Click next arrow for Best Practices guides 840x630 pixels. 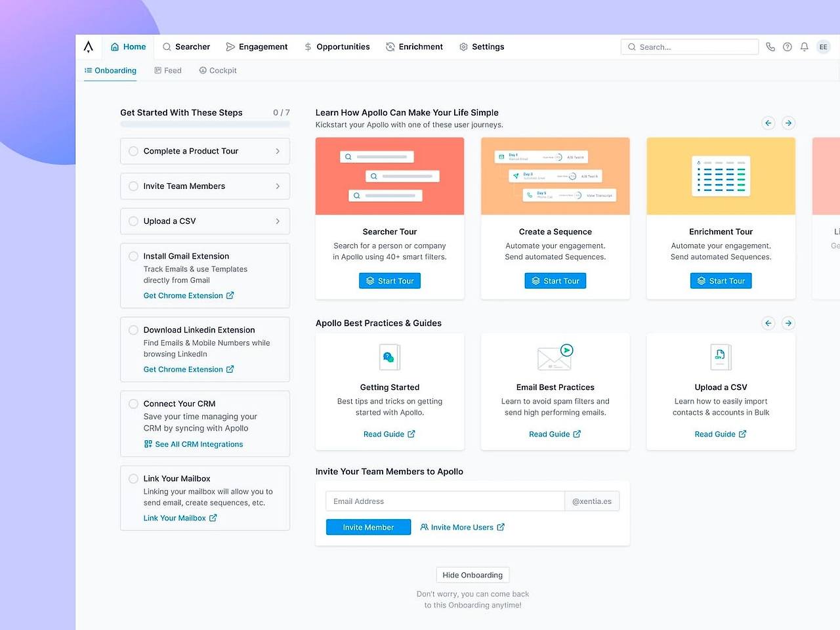[789, 323]
